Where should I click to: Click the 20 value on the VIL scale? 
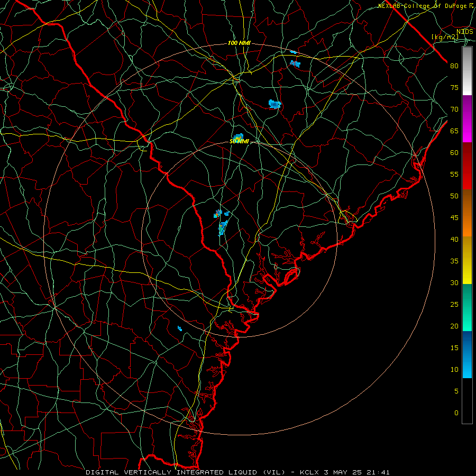coord(454,326)
